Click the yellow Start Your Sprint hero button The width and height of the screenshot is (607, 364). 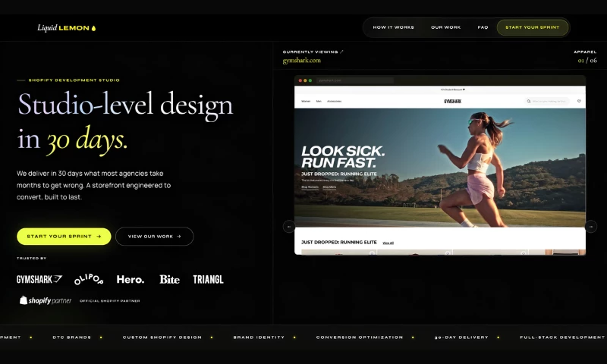(64, 237)
